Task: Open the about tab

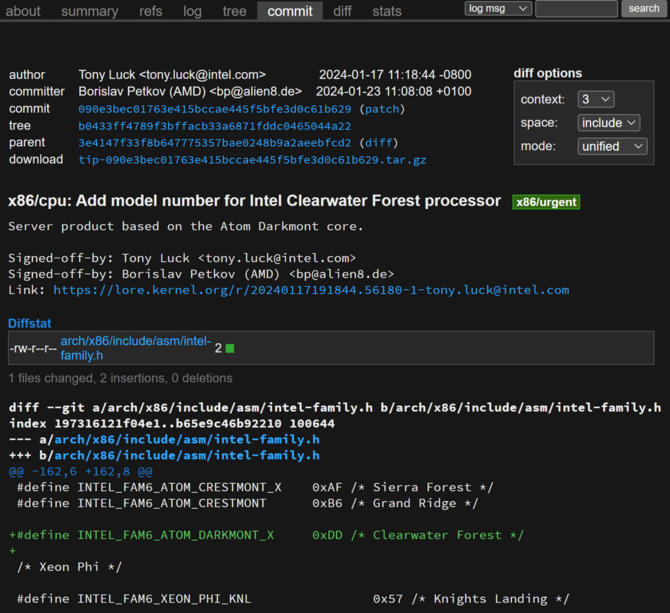Action: click(23, 11)
